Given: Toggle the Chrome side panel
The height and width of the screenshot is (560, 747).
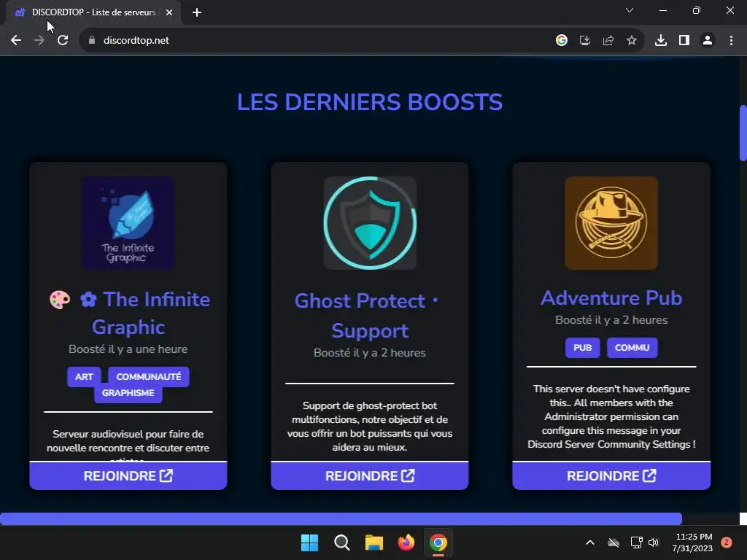Looking at the screenshot, I should pos(684,41).
